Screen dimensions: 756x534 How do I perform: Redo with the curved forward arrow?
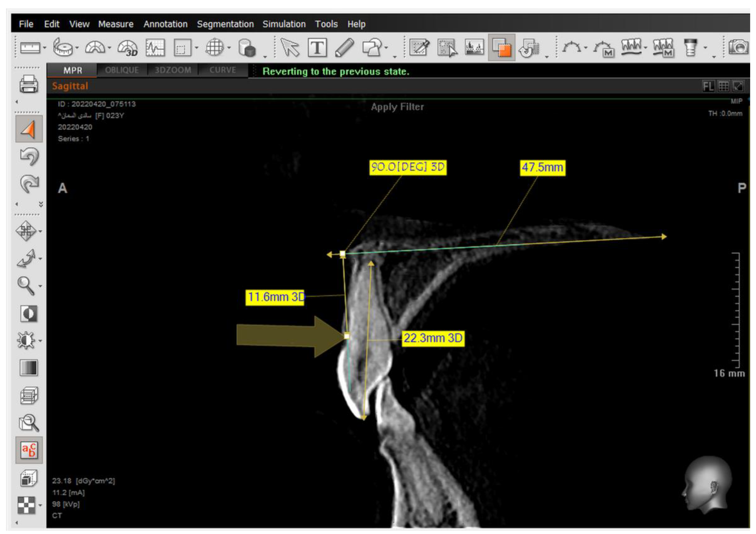click(x=29, y=183)
